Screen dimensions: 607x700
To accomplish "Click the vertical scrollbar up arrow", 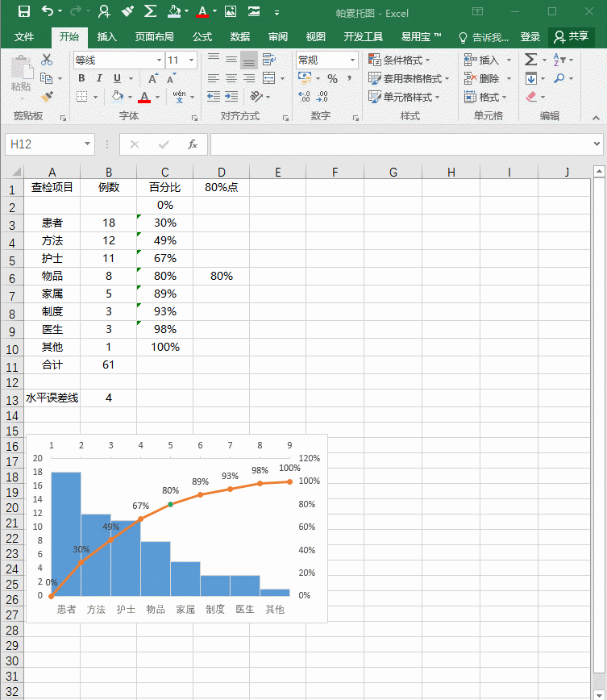I will pyautogui.click(x=599, y=172).
